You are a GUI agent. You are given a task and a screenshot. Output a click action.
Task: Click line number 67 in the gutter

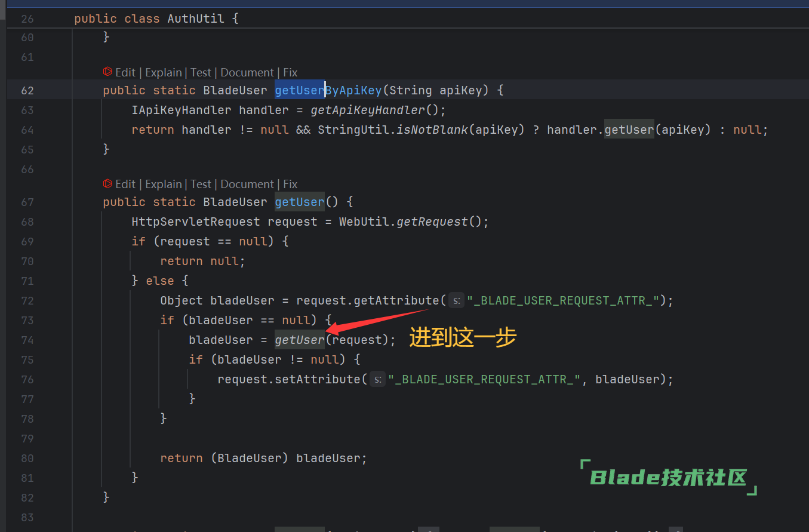click(x=27, y=202)
